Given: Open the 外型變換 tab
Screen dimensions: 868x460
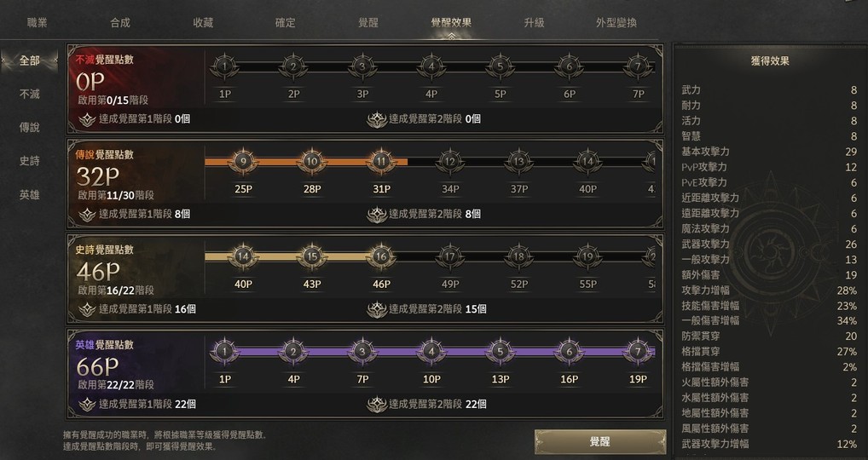Looking at the screenshot, I should click(616, 23).
